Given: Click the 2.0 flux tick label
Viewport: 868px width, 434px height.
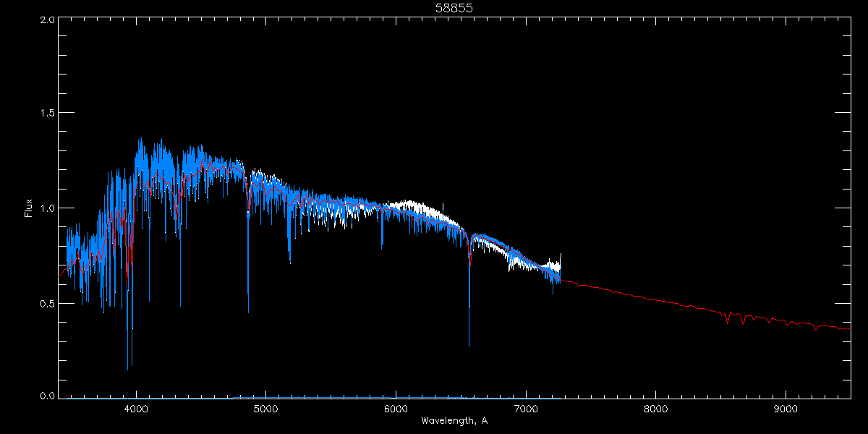Looking at the screenshot, I should (x=48, y=20).
